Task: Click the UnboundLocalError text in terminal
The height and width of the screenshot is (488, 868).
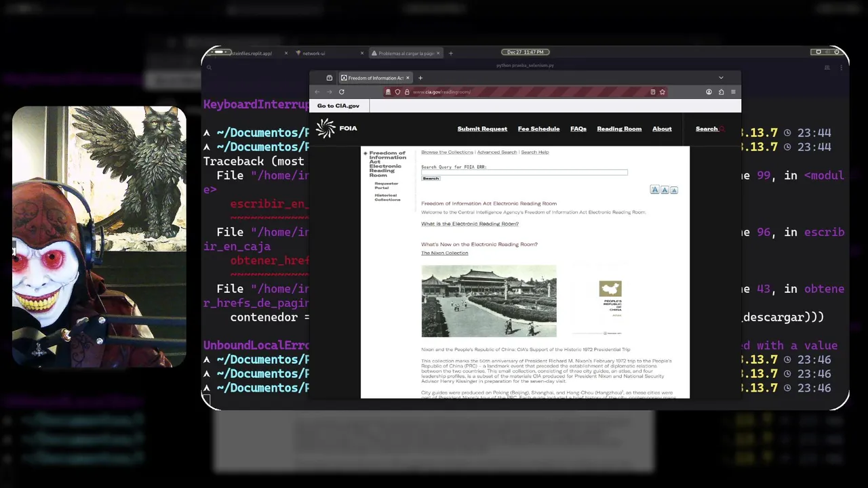Action: pos(256,345)
